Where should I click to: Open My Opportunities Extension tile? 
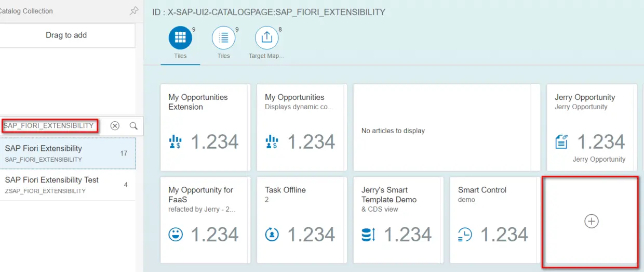coord(205,127)
